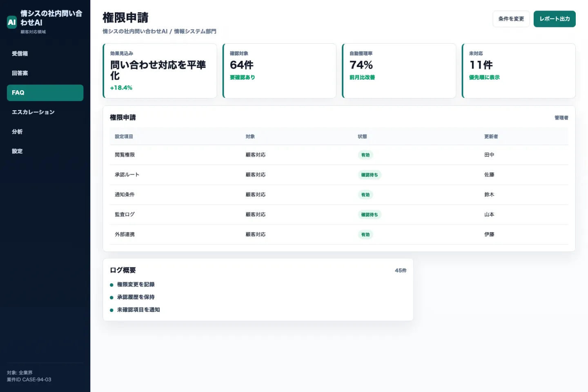
Task: Click the 11件 value in 未対応 card
Action: pos(481,65)
